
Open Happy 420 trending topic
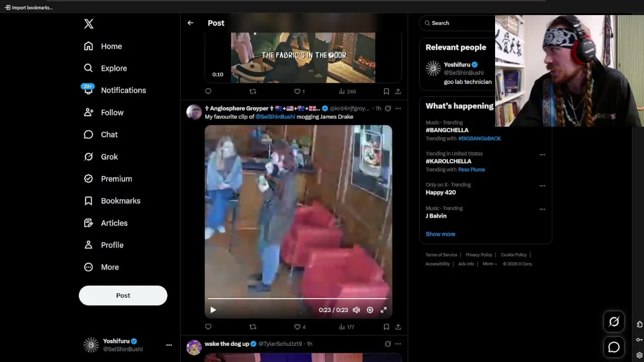pyautogui.click(x=441, y=193)
